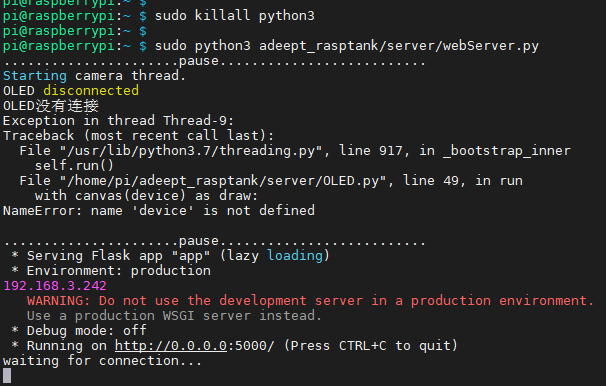Click the OLED.py file path line
The height and width of the screenshot is (386, 606).
click(x=271, y=180)
